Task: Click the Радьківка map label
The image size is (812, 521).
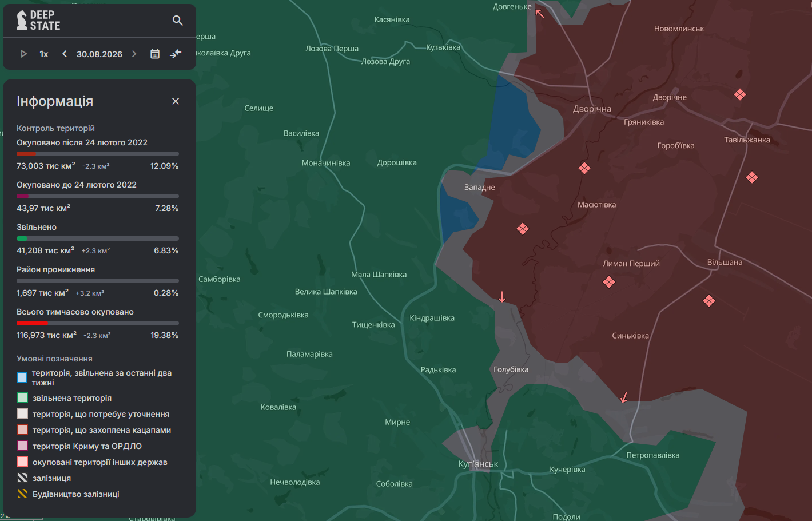Action: (x=438, y=370)
